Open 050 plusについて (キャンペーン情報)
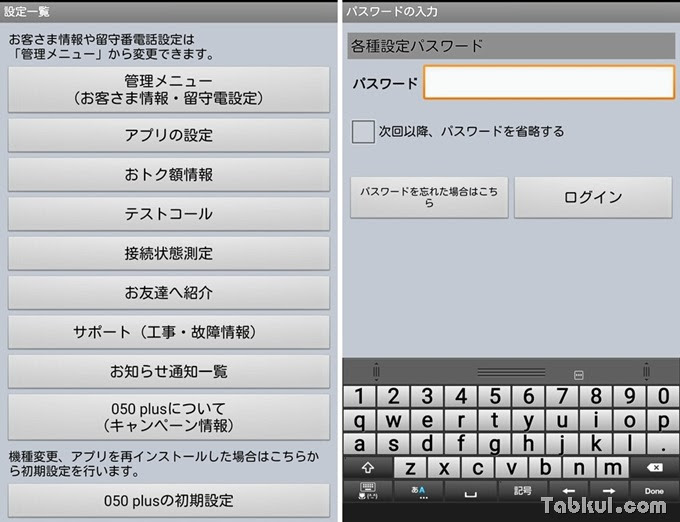 coord(169,417)
